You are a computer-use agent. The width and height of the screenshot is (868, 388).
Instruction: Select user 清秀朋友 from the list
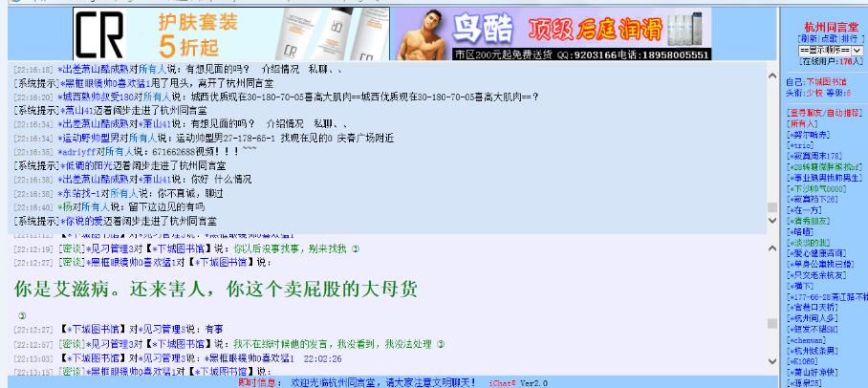tap(809, 219)
